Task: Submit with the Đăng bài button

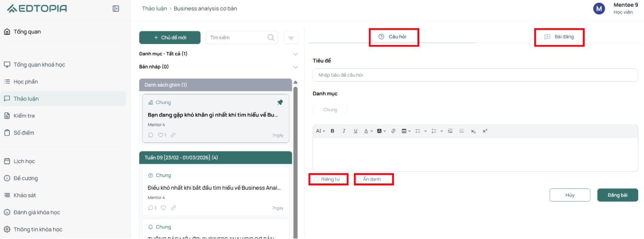Action: click(618, 195)
